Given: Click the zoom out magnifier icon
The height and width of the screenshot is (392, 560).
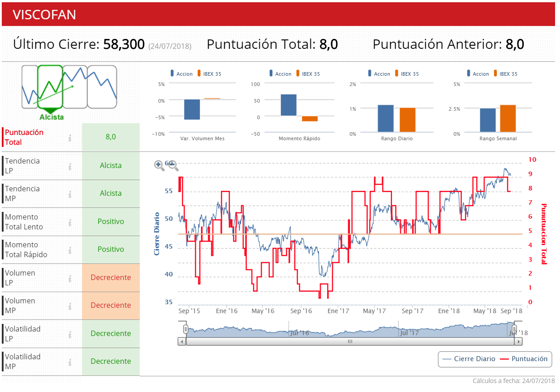Looking at the screenshot, I should 173,166.
